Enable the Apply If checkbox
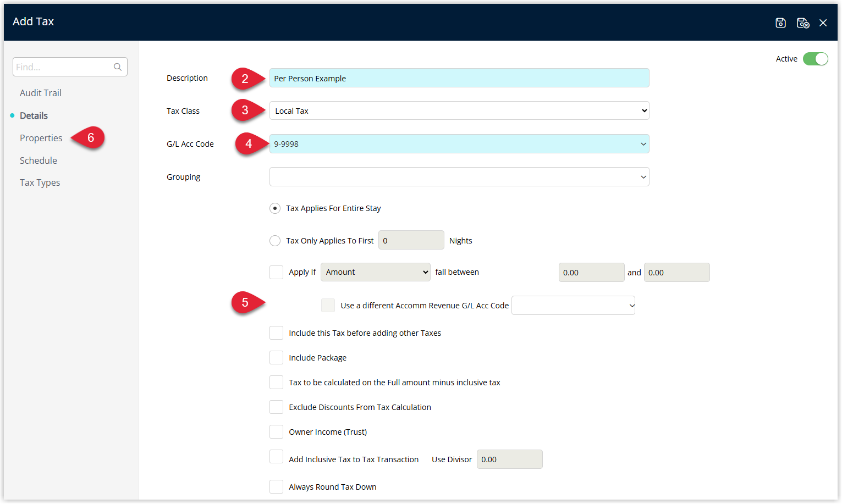The height and width of the screenshot is (504, 842). 276,272
